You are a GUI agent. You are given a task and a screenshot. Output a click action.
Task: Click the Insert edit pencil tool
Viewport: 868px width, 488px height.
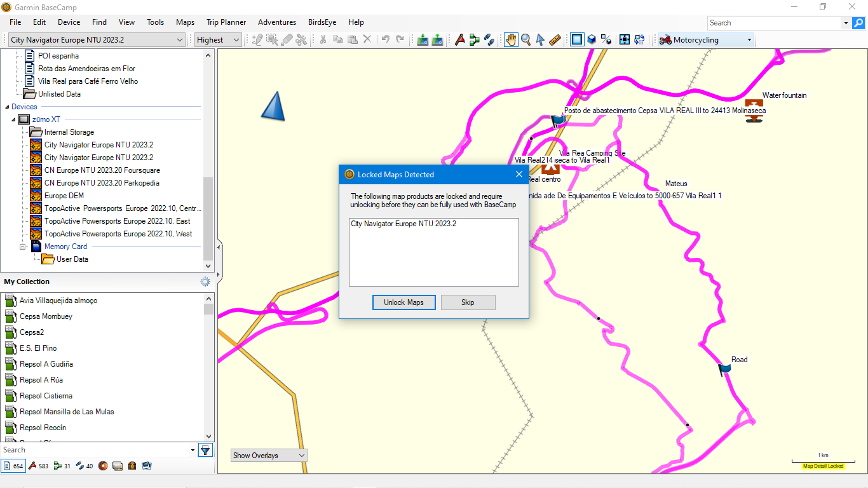pyautogui.click(x=257, y=39)
